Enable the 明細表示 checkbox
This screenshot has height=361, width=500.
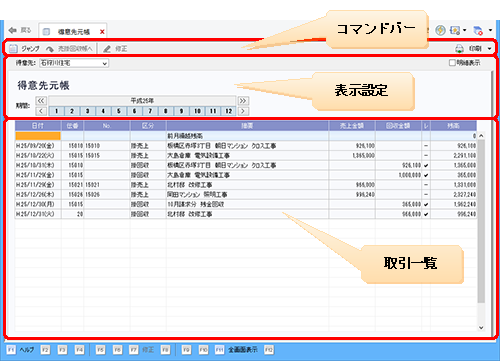click(x=452, y=63)
